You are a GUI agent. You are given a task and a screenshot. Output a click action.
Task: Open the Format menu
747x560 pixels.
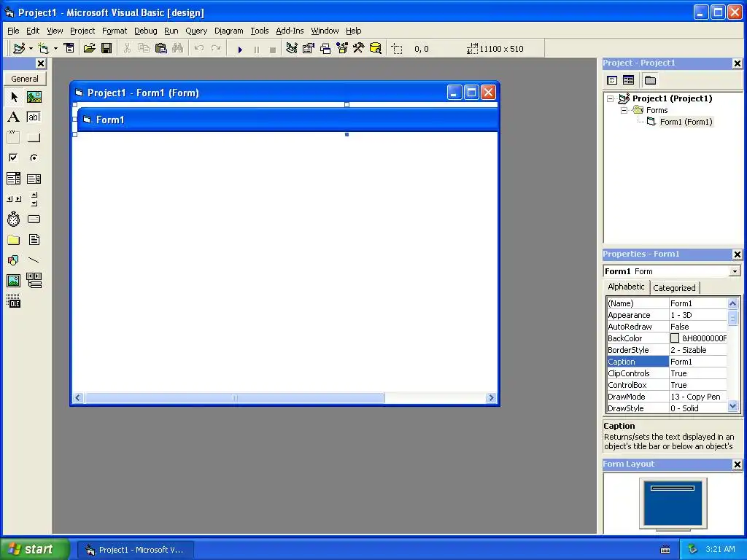[x=115, y=31]
